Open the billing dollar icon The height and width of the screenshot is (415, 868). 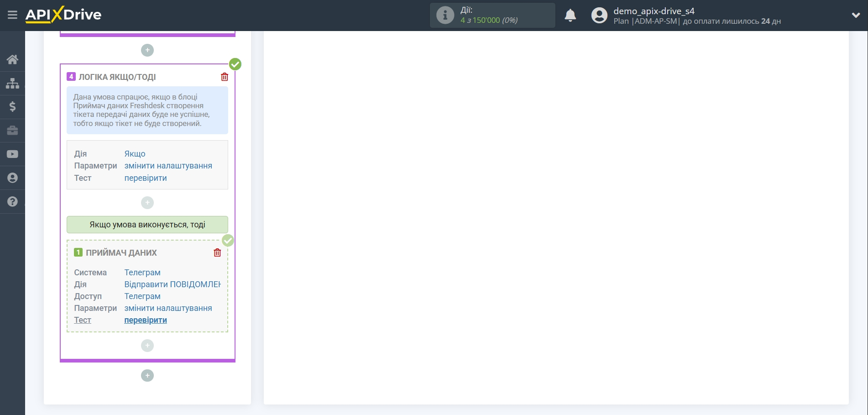12,107
